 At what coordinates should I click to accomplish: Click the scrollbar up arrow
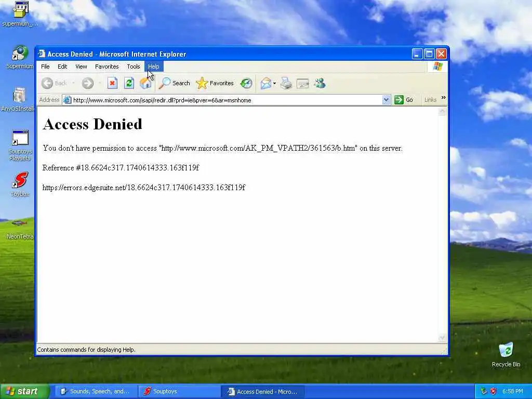point(442,111)
